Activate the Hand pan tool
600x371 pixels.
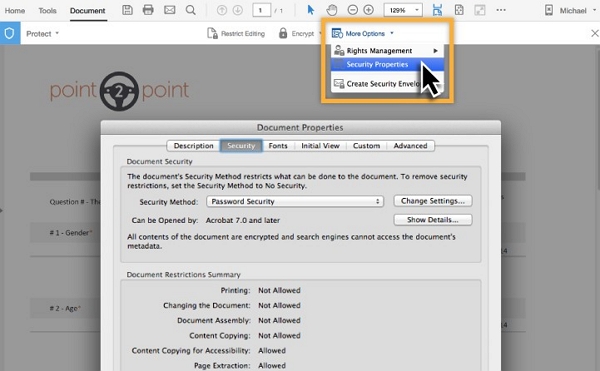332,10
